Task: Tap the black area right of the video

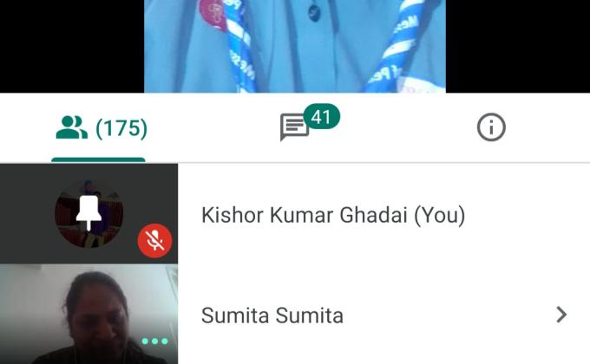Action: tap(518, 46)
